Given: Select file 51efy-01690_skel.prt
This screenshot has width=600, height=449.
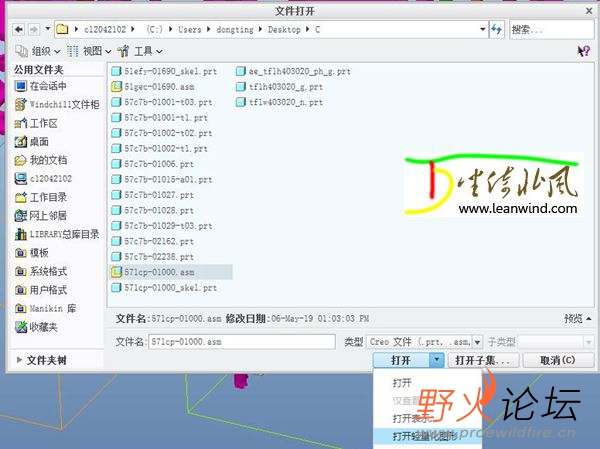Looking at the screenshot, I should [x=164, y=71].
